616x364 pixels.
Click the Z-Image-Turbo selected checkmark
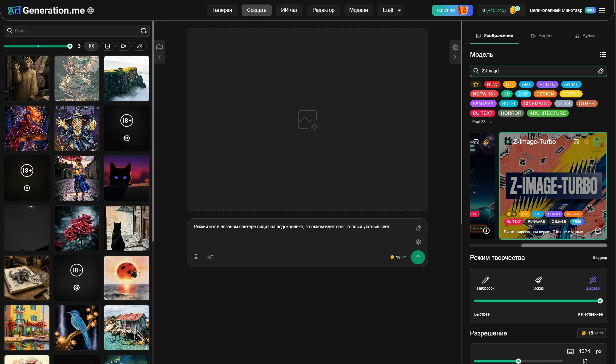click(597, 142)
